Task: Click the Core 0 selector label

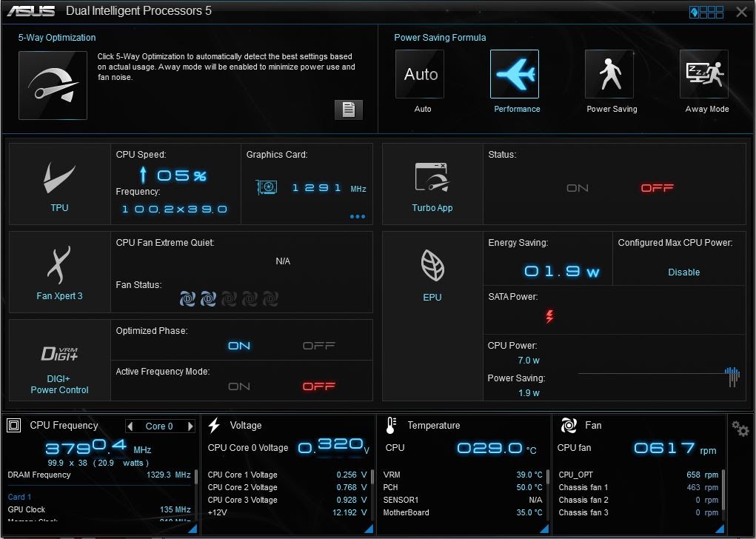Action: coord(159,426)
